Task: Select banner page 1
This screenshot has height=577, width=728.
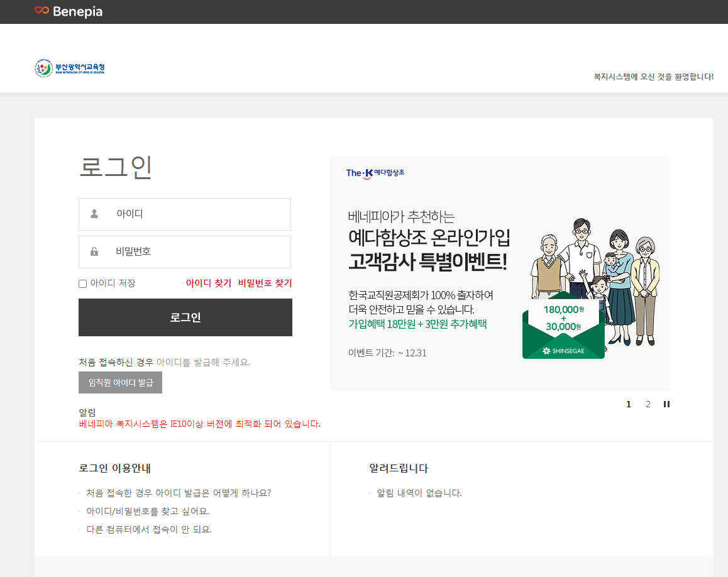Action: pyautogui.click(x=628, y=404)
